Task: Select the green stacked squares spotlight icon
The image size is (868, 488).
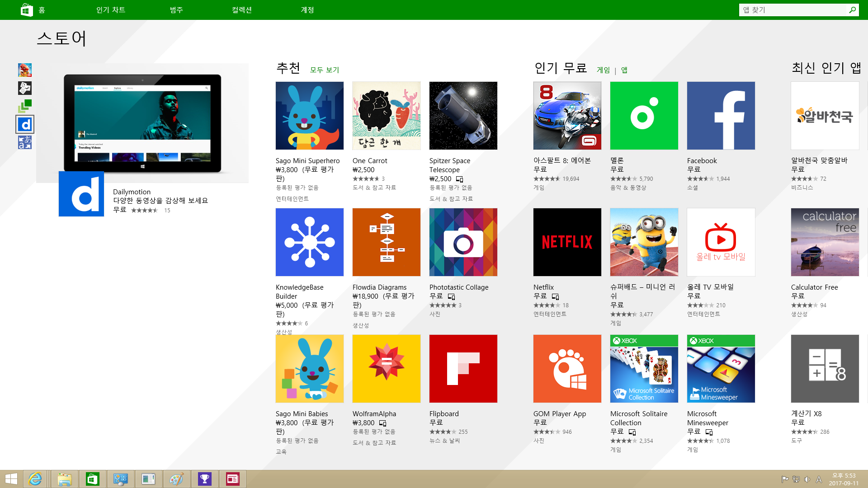Action: (25, 106)
